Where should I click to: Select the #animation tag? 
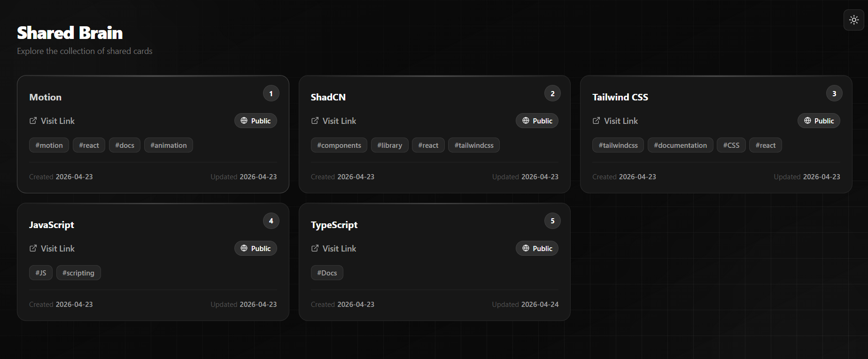169,145
